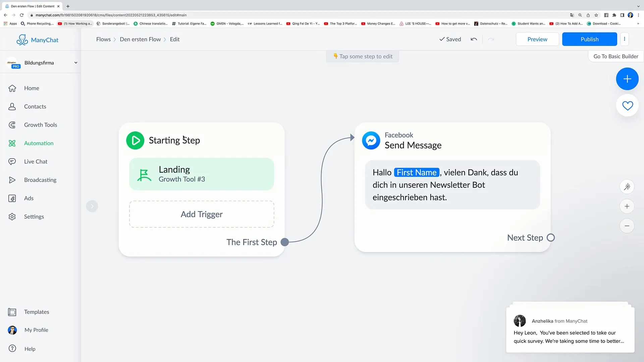The width and height of the screenshot is (644, 362).
Task: Click the Flows breadcrumb link
Action: coord(103,39)
